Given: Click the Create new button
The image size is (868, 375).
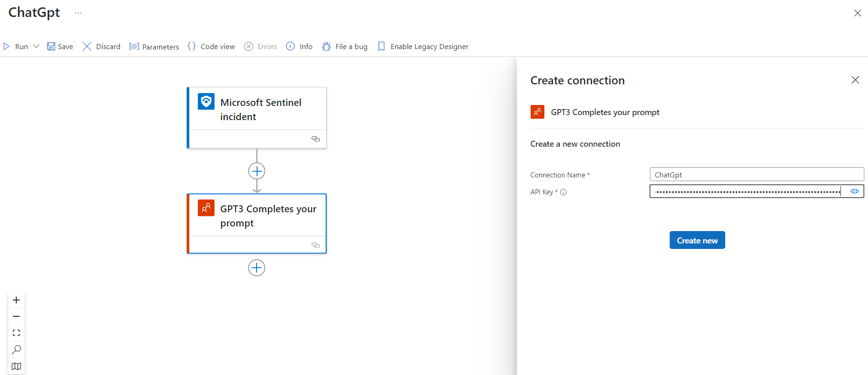Looking at the screenshot, I should point(697,240).
